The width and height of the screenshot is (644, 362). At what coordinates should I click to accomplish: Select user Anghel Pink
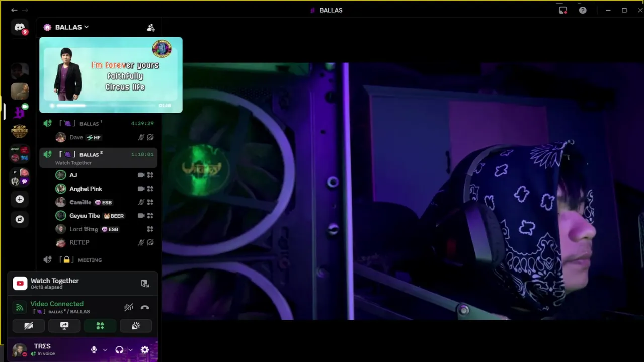coord(105,189)
